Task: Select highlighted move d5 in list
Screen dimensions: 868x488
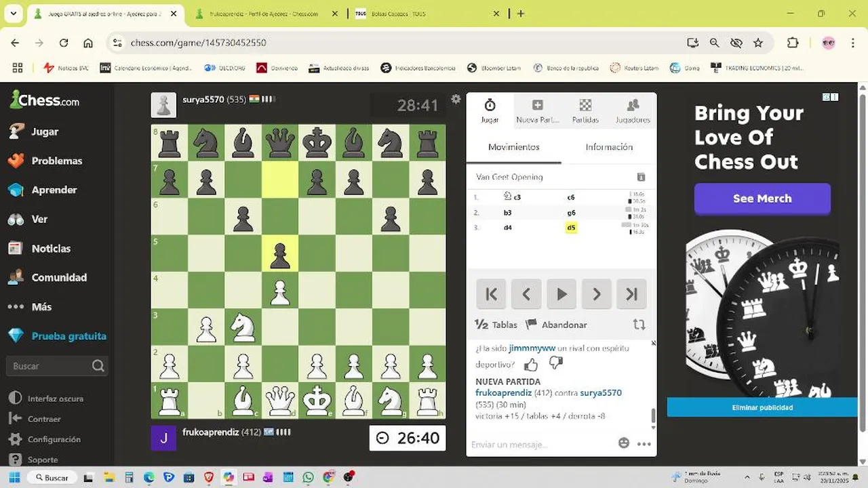Action: click(x=571, y=228)
